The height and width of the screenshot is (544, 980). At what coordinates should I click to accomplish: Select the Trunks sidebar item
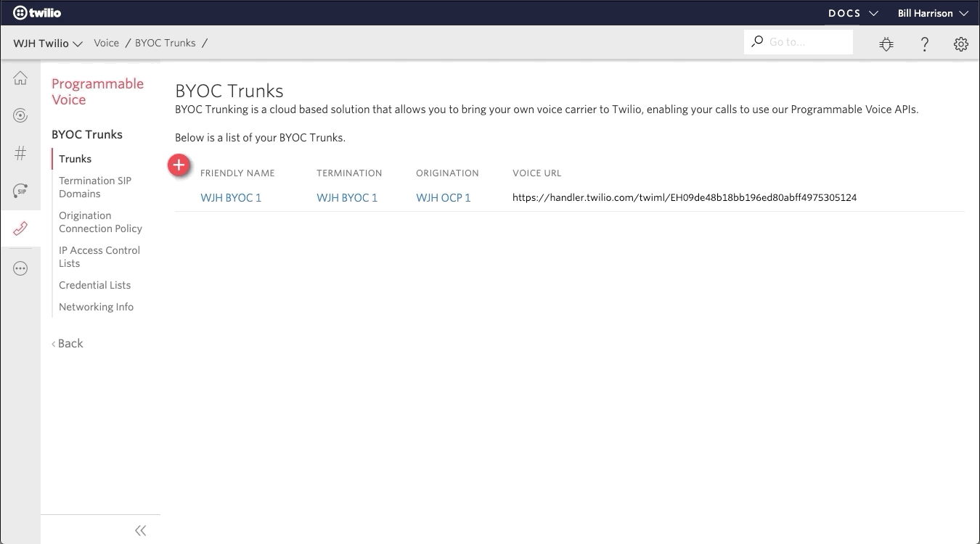75,159
